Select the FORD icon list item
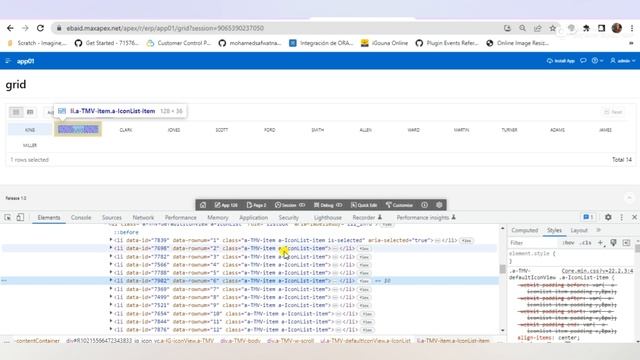This screenshot has width=640, height=360. (270, 130)
